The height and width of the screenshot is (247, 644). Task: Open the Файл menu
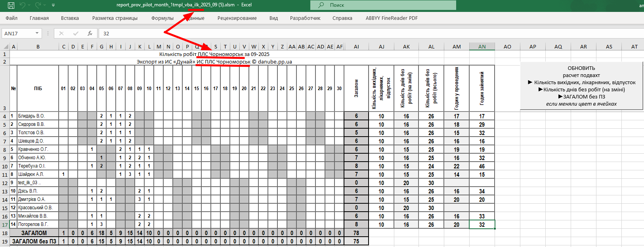[11, 18]
